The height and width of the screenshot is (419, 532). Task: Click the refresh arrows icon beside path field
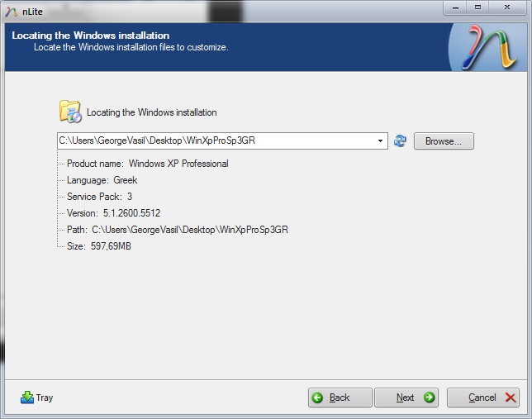pos(400,140)
